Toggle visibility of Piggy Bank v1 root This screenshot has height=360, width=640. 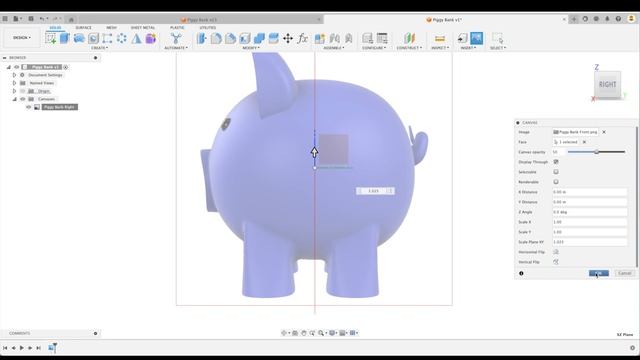[17, 67]
